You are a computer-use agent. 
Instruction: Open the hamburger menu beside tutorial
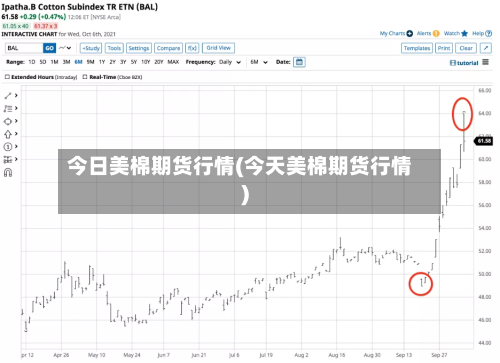485,62
